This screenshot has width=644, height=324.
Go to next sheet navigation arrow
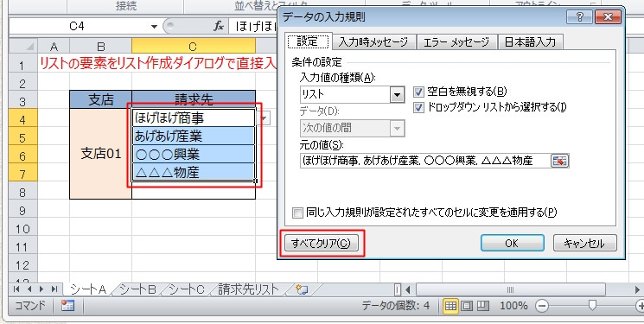[41, 289]
